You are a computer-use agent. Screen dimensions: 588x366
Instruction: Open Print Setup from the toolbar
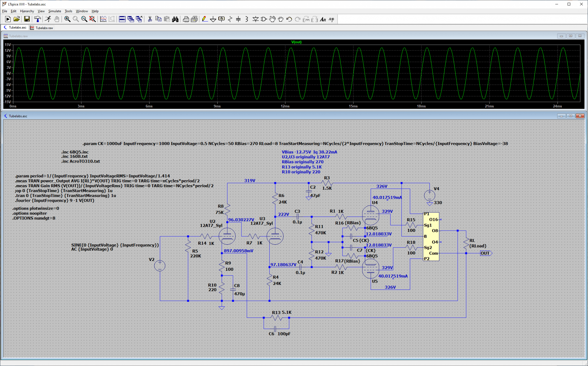point(194,19)
